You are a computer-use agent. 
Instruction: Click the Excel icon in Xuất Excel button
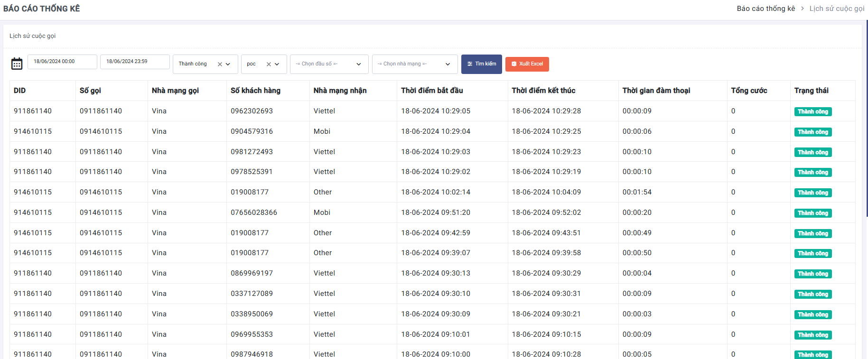tap(514, 64)
